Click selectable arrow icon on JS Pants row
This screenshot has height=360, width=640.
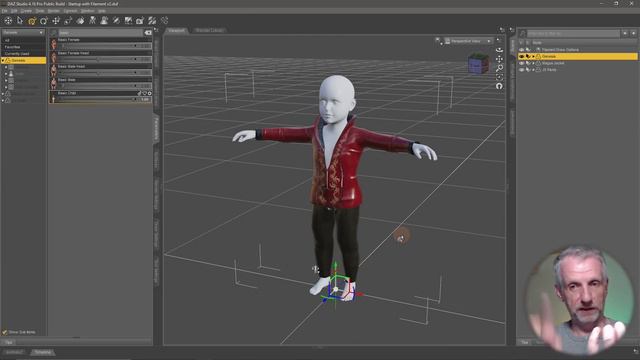point(528,70)
